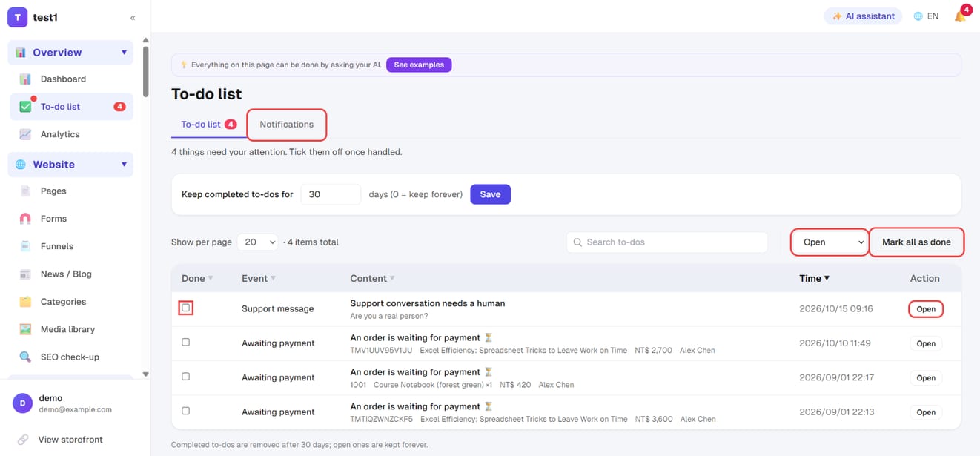The image size is (980, 456).
Task: Select the To-do list tab
Action: pos(209,125)
